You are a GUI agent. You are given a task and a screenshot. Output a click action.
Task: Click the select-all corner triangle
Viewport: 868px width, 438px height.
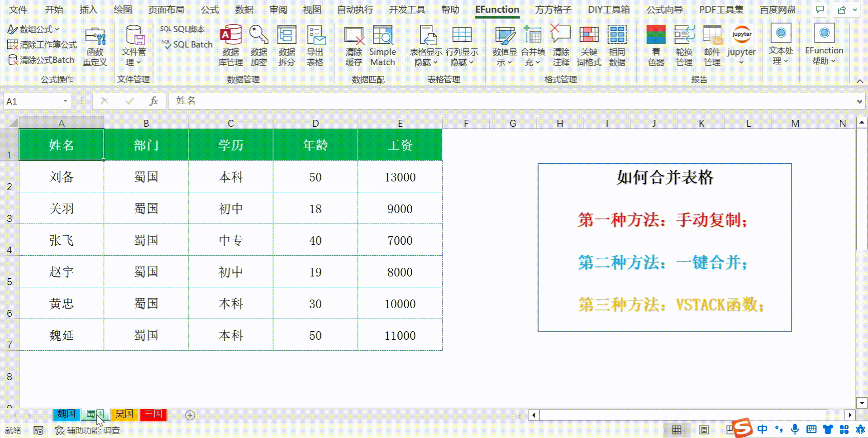pos(13,123)
